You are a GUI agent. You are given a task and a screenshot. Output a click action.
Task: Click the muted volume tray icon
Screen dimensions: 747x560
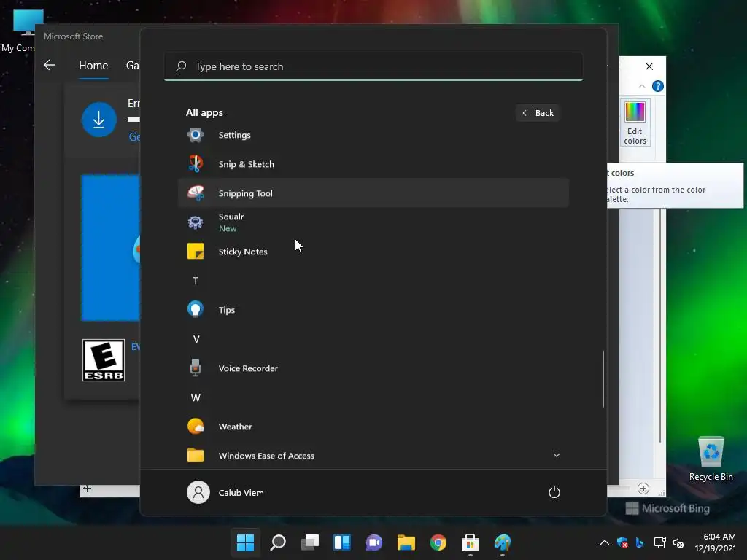678,542
